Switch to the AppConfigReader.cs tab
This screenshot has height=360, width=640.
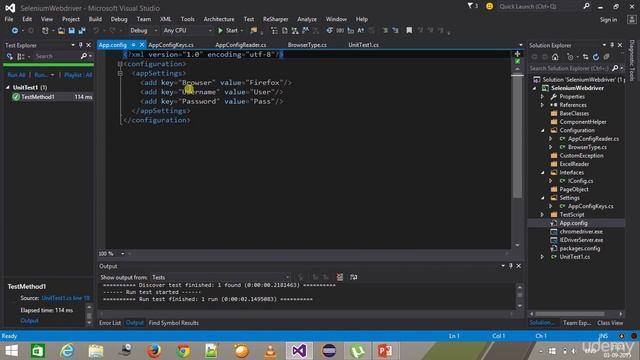(x=240, y=45)
